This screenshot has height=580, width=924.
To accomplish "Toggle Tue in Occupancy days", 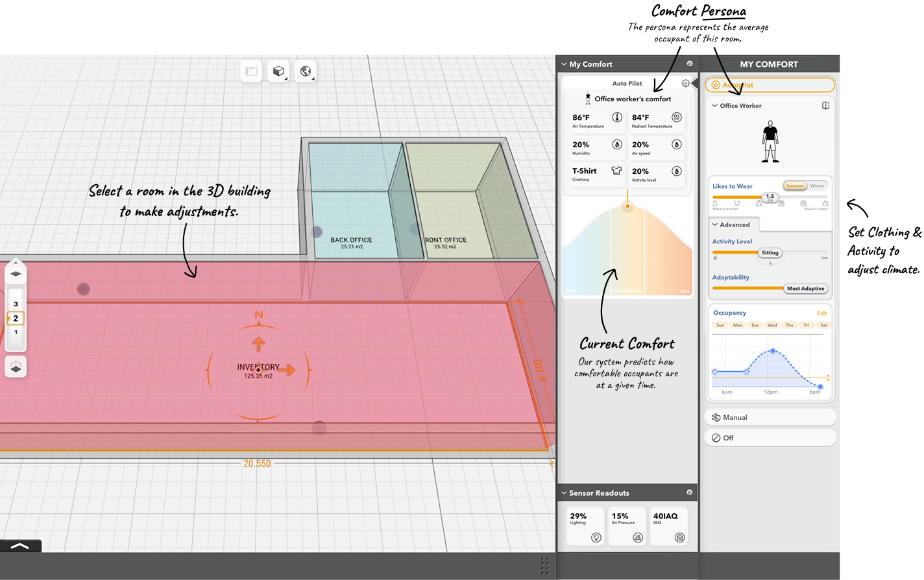I will click(x=755, y=325).
